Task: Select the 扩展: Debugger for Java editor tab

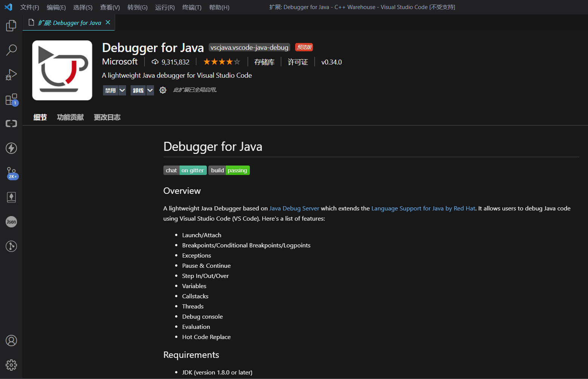Action: click(x=69, y=23)
